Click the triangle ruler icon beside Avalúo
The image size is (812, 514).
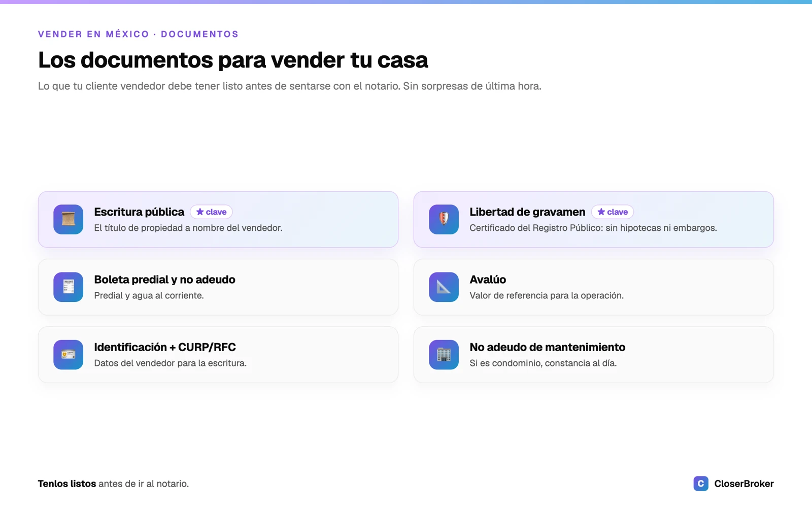444,287
